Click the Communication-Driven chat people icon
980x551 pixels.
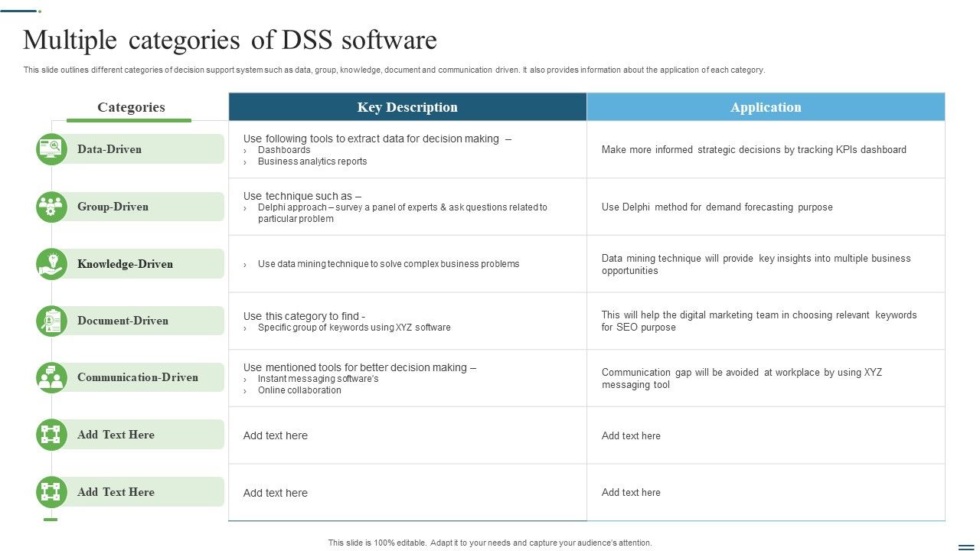click(51, 377)
